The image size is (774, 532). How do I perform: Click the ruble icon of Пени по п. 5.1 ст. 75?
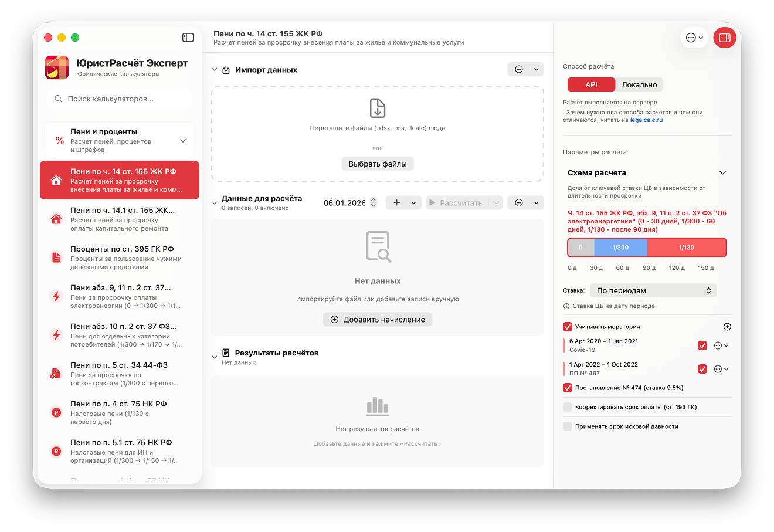tap(56, 451)
